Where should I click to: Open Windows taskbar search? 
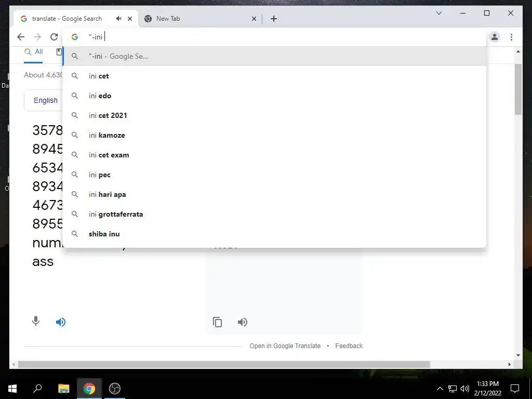click(x=37, y=389)
